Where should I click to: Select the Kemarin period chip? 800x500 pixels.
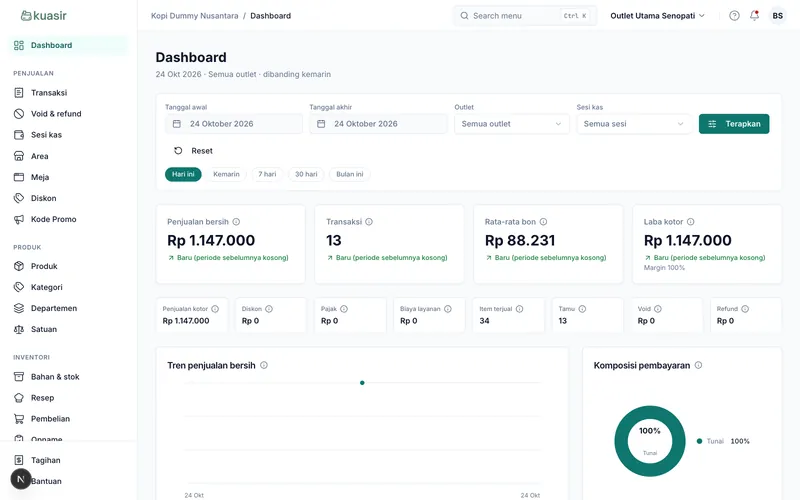(226, 174)
